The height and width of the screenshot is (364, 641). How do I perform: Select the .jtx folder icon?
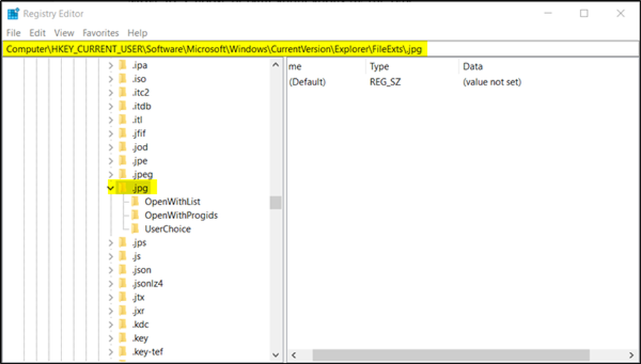click(122, 297)
